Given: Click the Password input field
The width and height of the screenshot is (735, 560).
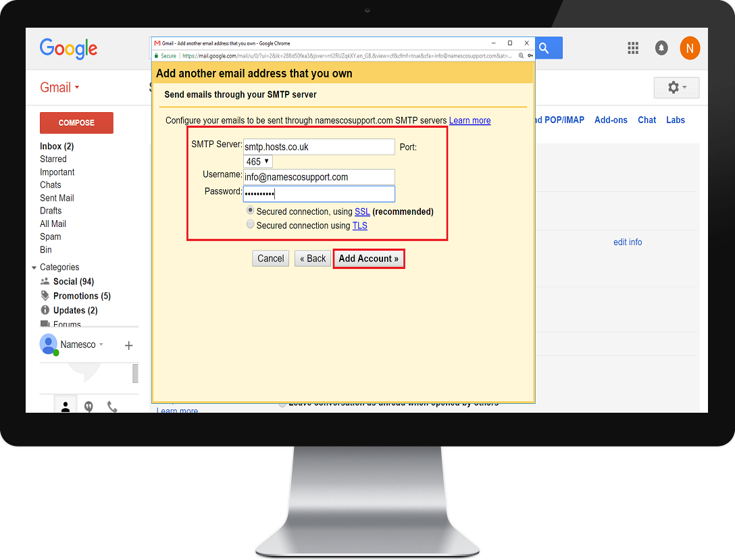Looking at the screenshot, I should click(319, 194).
